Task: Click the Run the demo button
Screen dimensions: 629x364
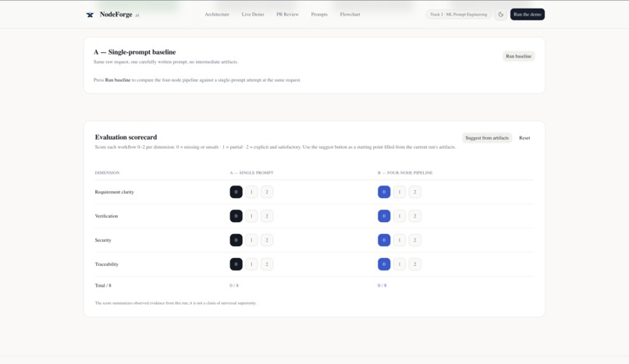Action: click(527, 14)
